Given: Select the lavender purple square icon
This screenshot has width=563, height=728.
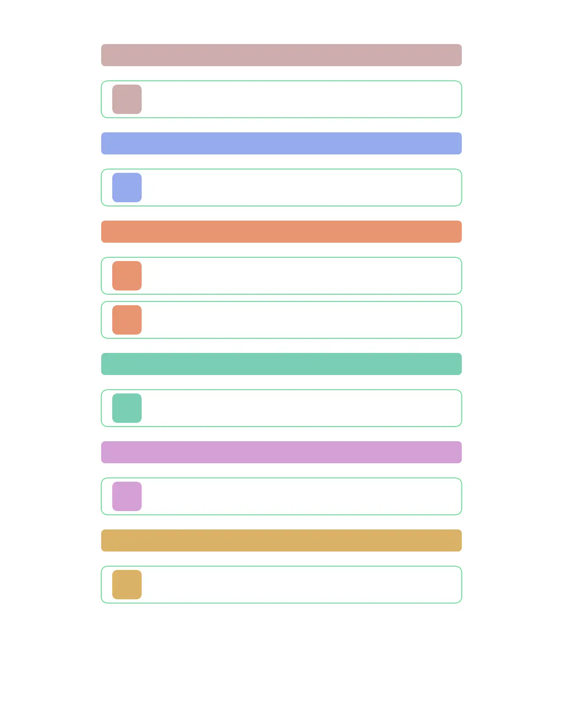Looking at the screenshot, I should point(127,496).
